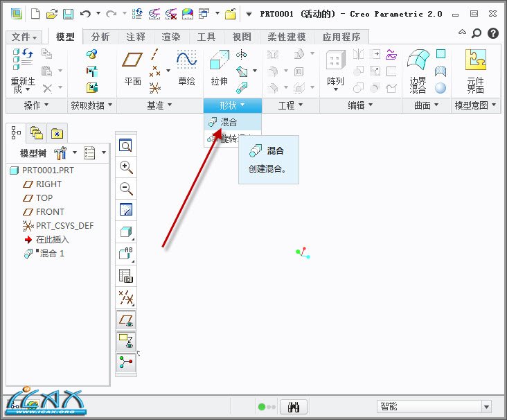Click the Refit view icon

126,146
